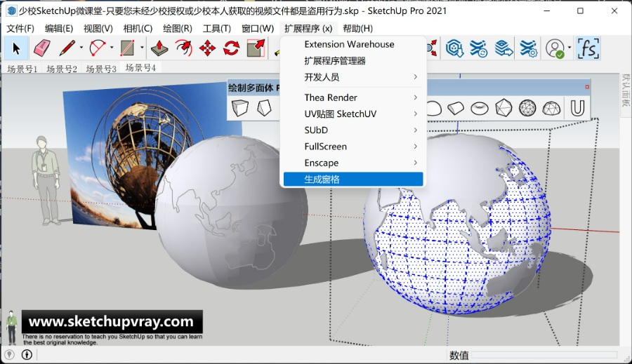
Task: Open the 窗口(W) menu
Action: coord(258,28)
